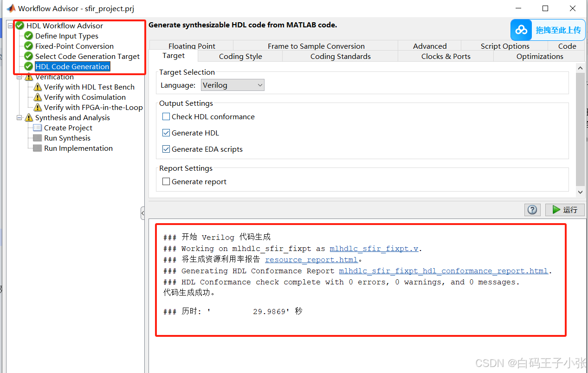Collapse the Synthesis and Analysis node

tap(20, 117)
